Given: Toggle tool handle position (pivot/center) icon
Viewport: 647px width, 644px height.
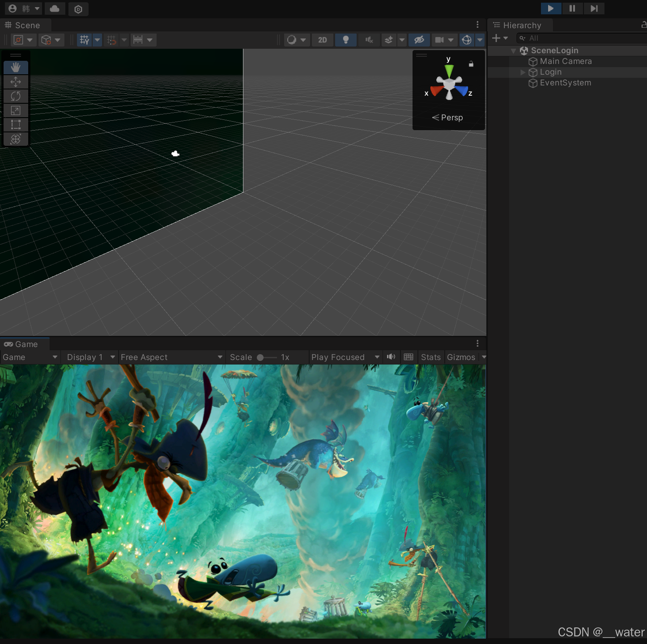Looking at the screenshot, I should click(x=18, y=40).
